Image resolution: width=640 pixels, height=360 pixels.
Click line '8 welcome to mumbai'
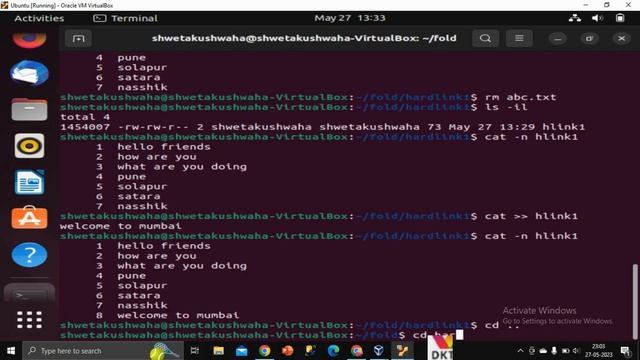[x=167, y=315]
